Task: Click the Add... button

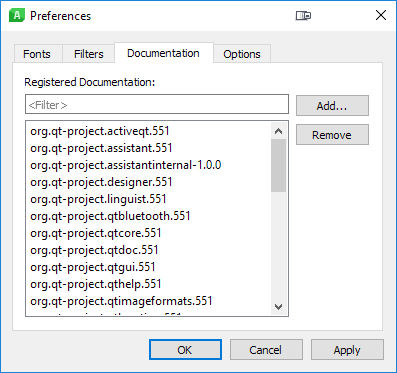Action: tap(332, 106)
